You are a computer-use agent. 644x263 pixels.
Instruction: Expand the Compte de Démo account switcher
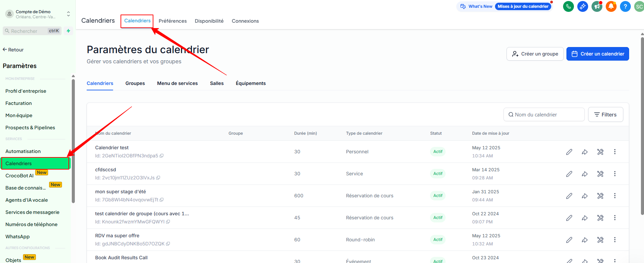pyautogui.click(x=68, y=14)
